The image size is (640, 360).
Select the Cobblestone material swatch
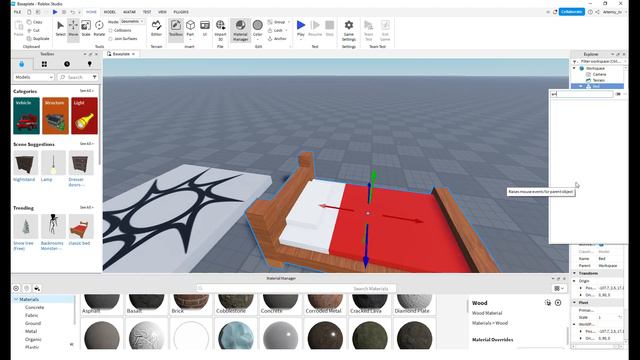point(236,304)
